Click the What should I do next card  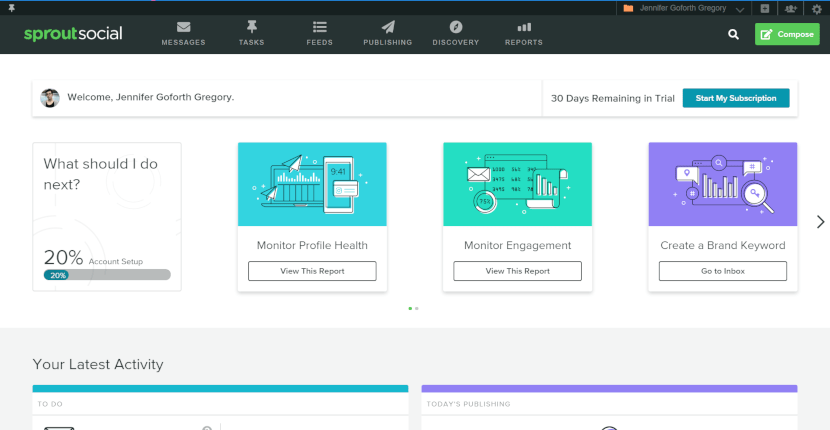tap(107, 217)
